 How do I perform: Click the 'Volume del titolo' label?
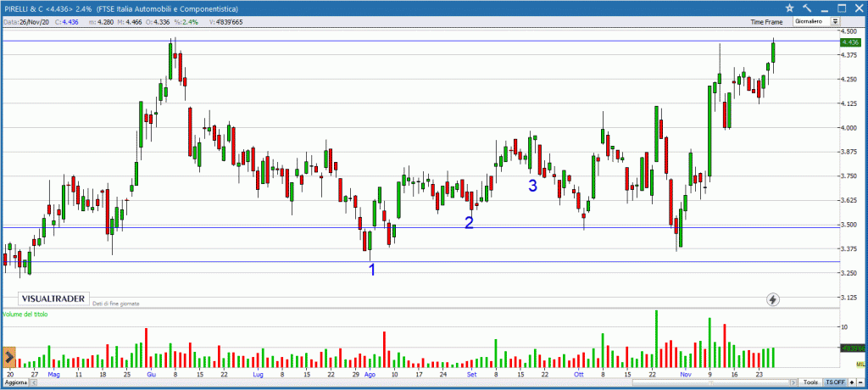click(25, 314)
